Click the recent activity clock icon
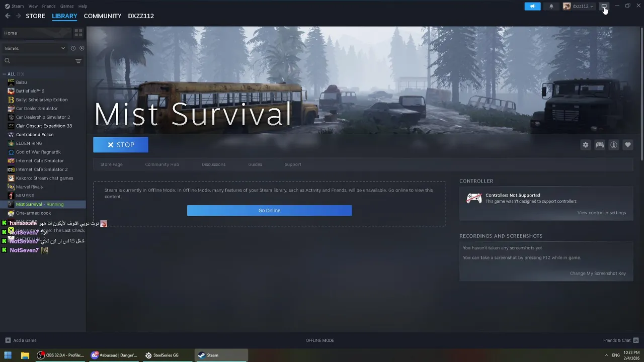 tap(73, 48)
